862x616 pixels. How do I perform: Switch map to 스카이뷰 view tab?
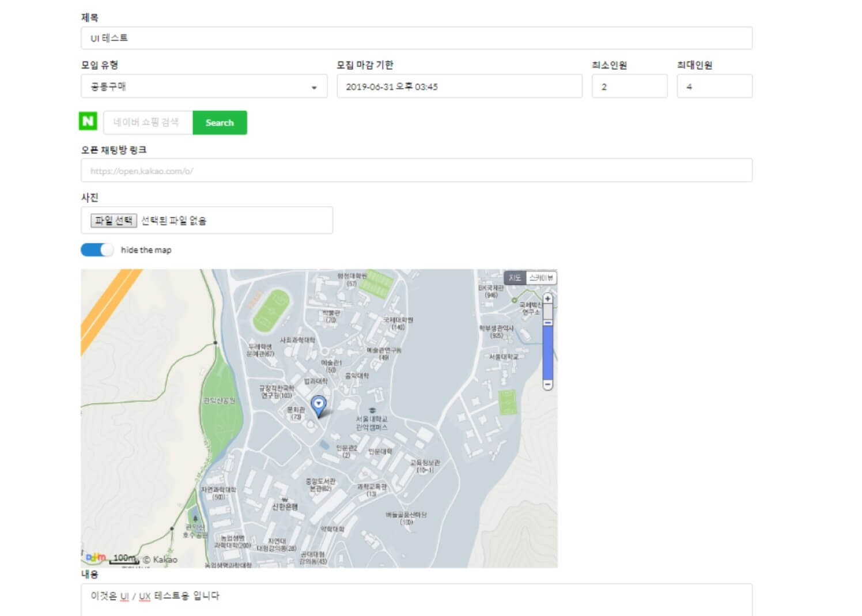[x=541, y=278]
